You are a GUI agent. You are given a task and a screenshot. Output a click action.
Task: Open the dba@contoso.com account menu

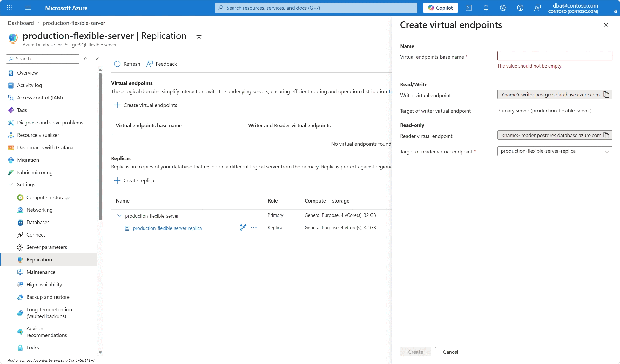coord(573,8)
